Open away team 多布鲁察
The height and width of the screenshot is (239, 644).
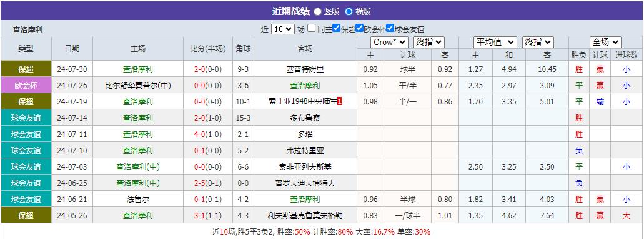[x=305, y=118]
